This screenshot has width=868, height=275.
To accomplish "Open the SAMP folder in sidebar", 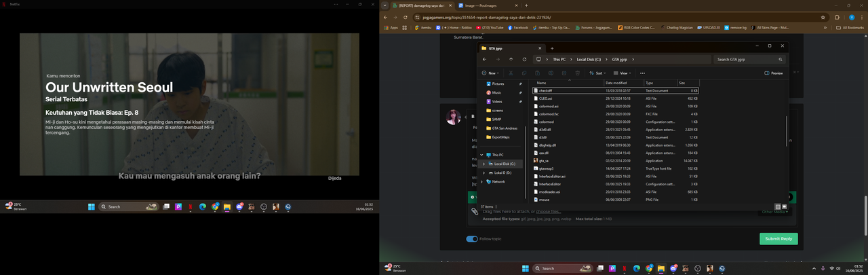I will pyautogui.click(x=494, y=119).
